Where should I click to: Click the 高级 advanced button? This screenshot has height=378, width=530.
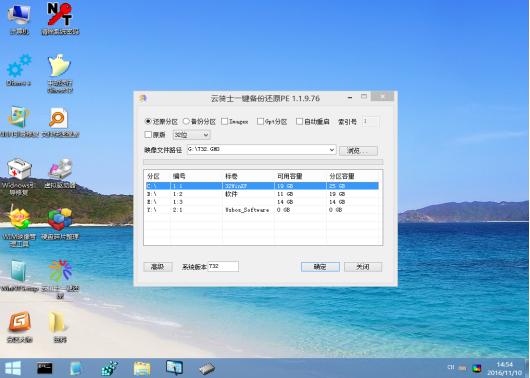coord(158,267)
